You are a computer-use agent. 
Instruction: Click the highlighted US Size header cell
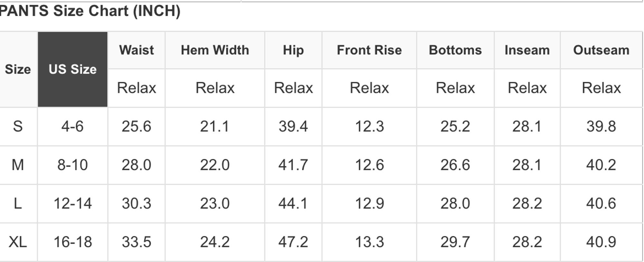(72, 69)
